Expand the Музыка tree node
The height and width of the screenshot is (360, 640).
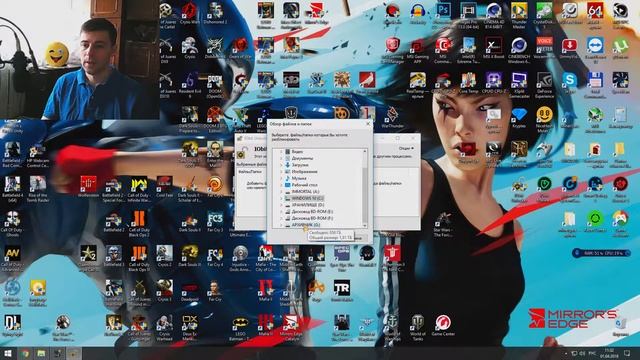pos(281,178)
